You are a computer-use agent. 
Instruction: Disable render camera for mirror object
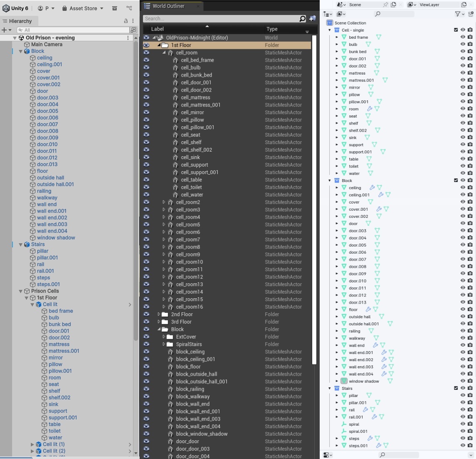point(470,87)
